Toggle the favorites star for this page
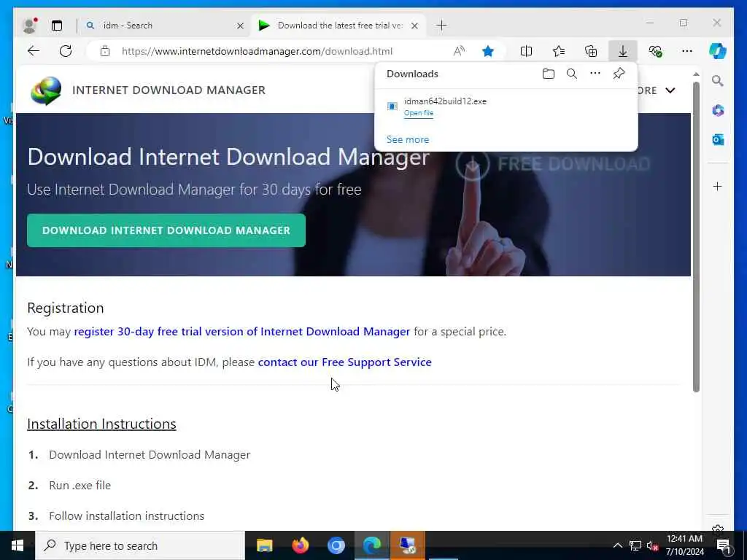 pyautogui.click(x=488, y=51)
